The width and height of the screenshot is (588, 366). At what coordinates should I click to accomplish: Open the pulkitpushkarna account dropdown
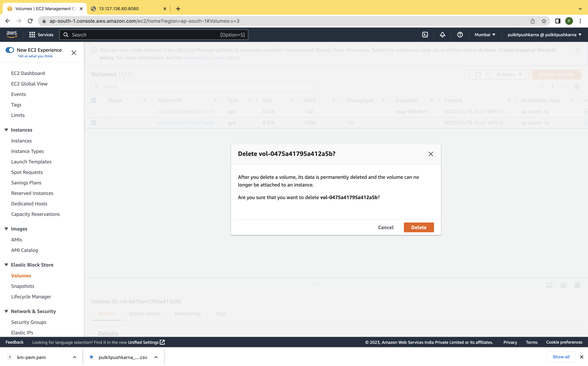click(x=544, y=35)
